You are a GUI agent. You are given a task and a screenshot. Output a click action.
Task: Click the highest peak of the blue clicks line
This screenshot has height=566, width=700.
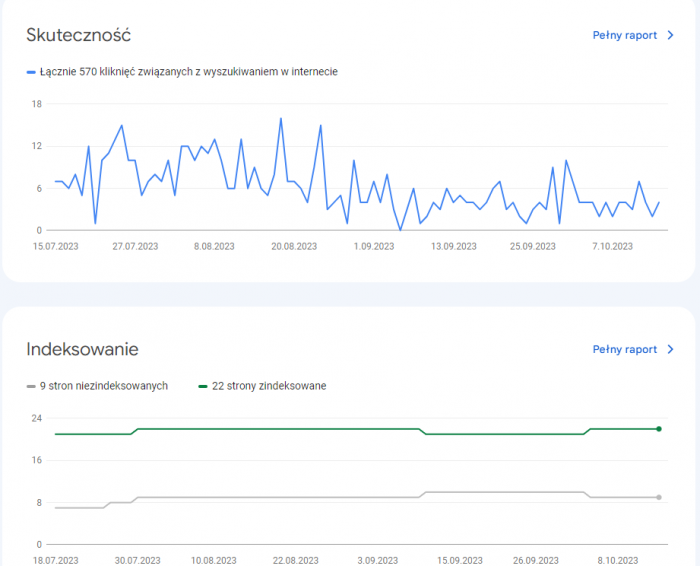pos(281,119)
